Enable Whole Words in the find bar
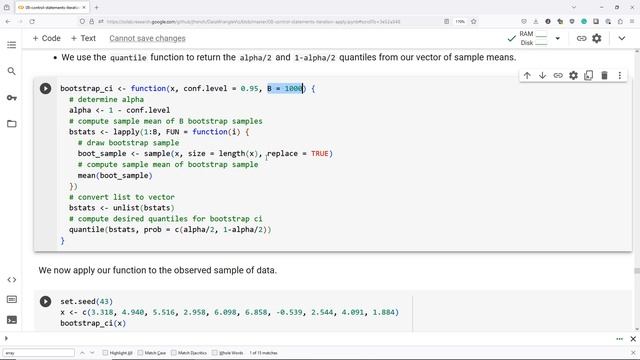Image resolution: width=640 pixels, height=360 pixels. (x=228, y=353)
